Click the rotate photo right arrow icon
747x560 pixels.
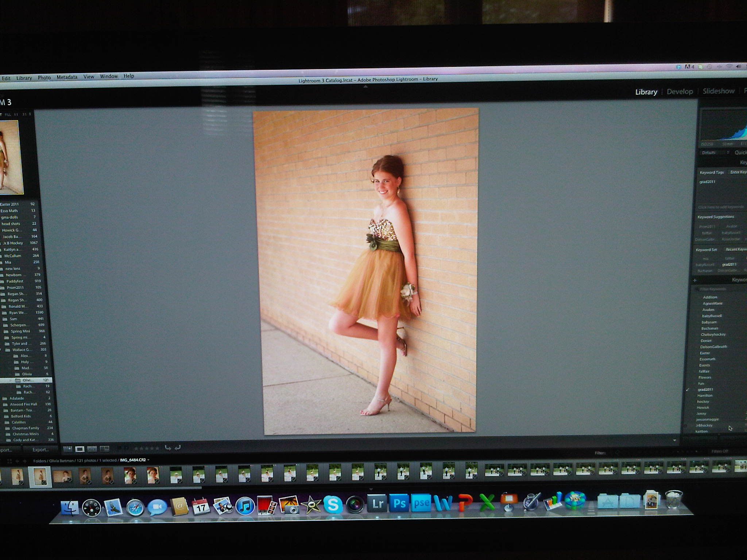(x=178, y=448)
